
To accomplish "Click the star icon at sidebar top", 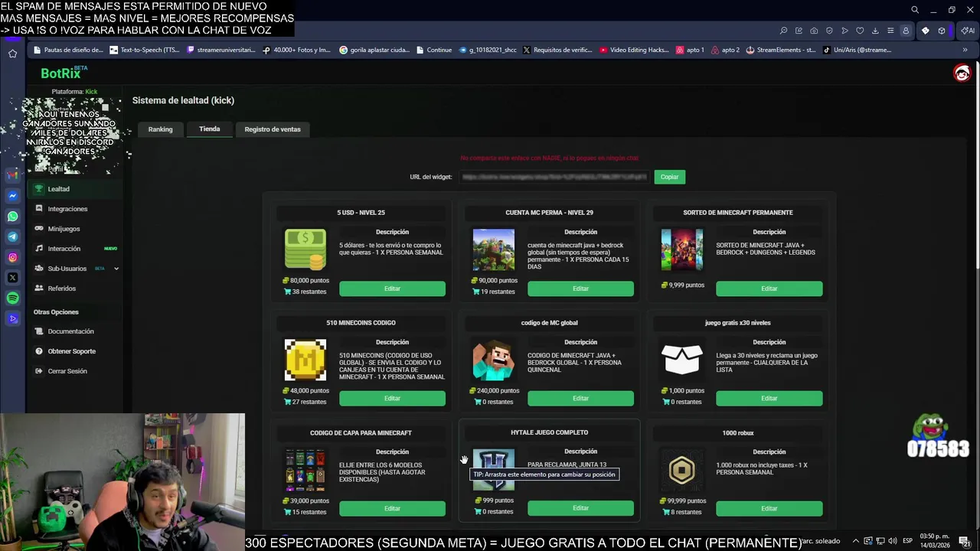I will tap(12, 54).
